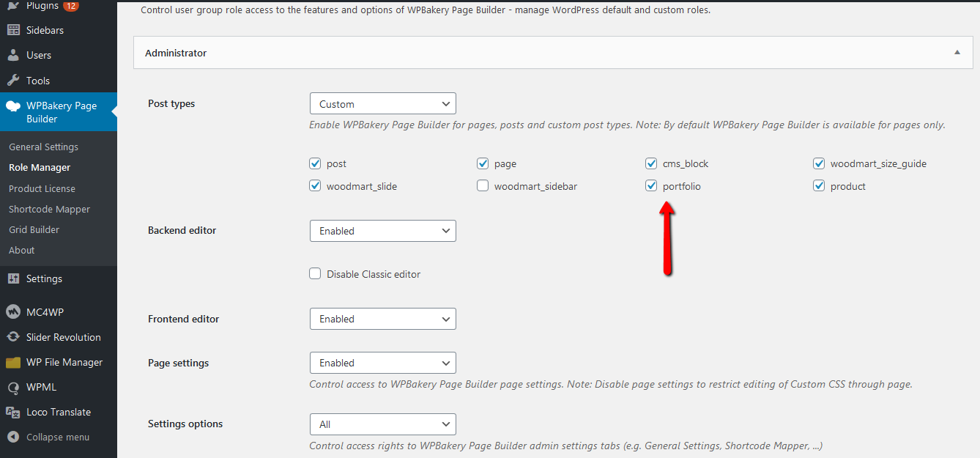
Task: Toggle the cms_block checkbox
Action: [651, 163]
